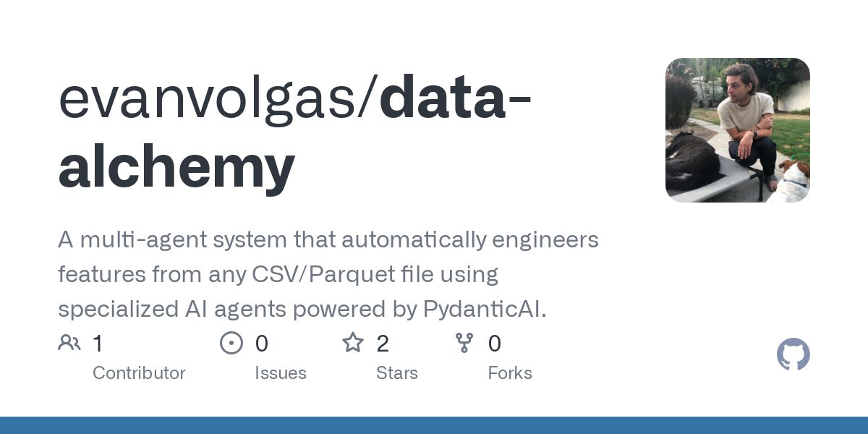Open the repository owner's avatar photo
The image size is (868, 434).
click(x=738, y=130)
